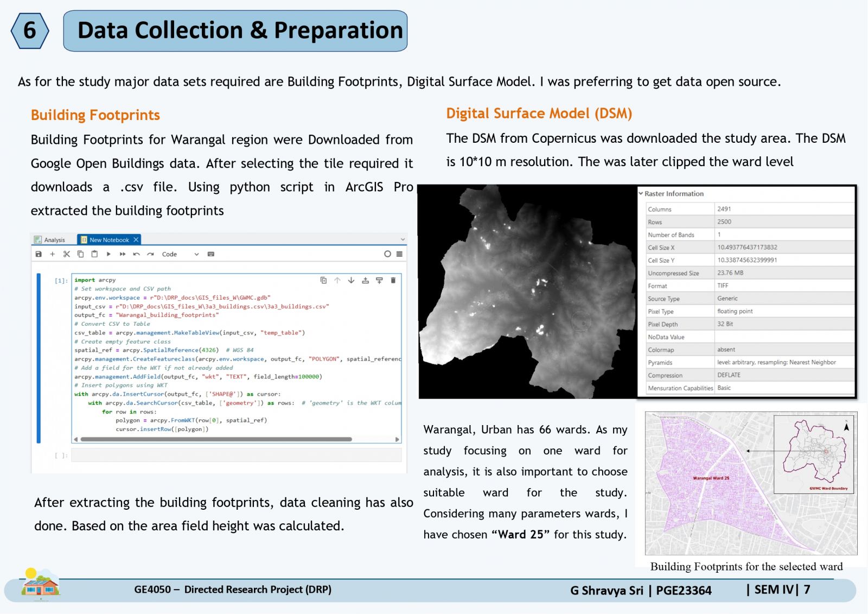
Task: Paste cell using clipboard icon
Action: pos(94,254)
